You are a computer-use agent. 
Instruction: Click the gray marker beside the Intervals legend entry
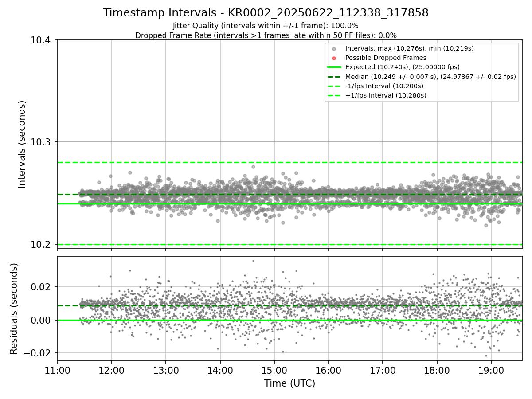coord(334,49)
